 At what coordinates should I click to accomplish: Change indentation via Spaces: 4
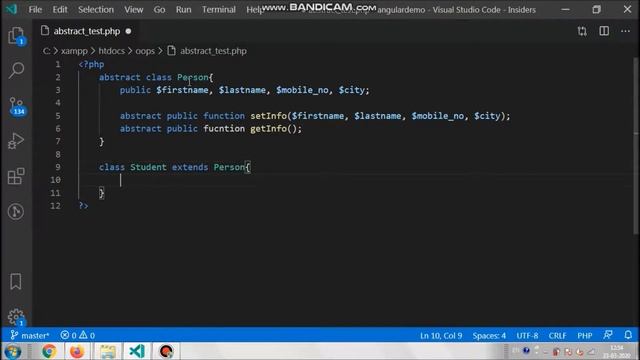489,336
